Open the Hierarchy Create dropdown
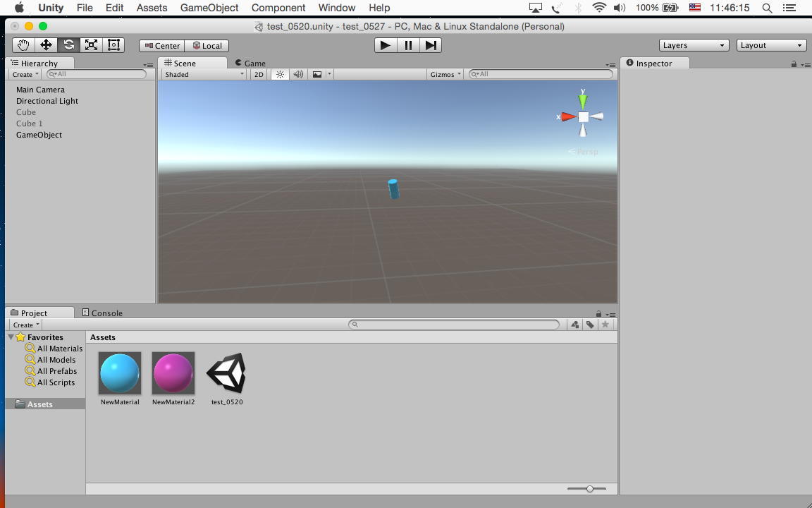This screenshot has height=508, width=812. pyautogui.click(x=25, y=74)
